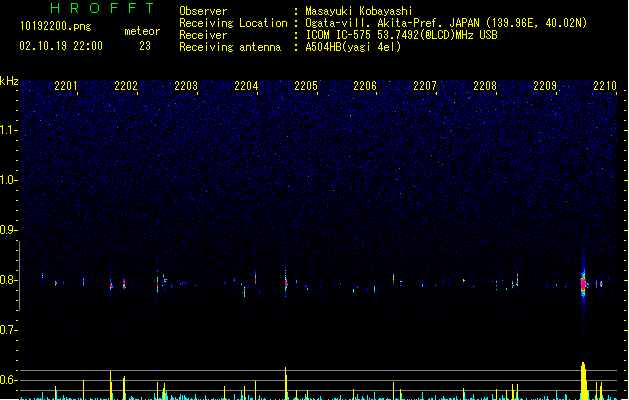Image resolution: width=629 pixels, height=400 pixels.
Task: Click the 2203 time marker
Action: coord(186,86)
